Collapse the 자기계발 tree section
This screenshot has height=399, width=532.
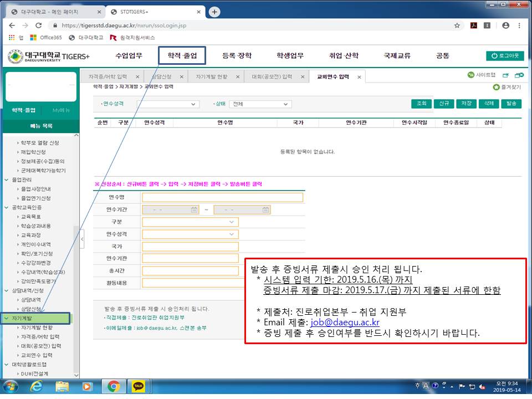(x=6, y=319)
